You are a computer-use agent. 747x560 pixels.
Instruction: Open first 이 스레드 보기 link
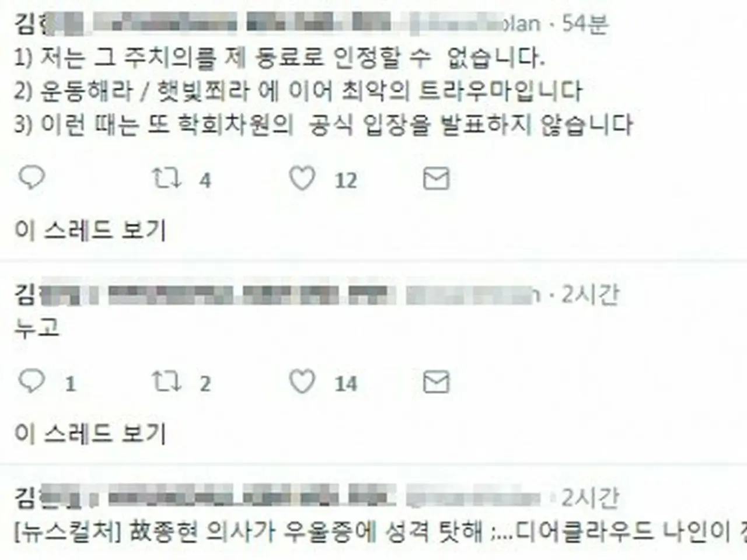coord(90,230)
